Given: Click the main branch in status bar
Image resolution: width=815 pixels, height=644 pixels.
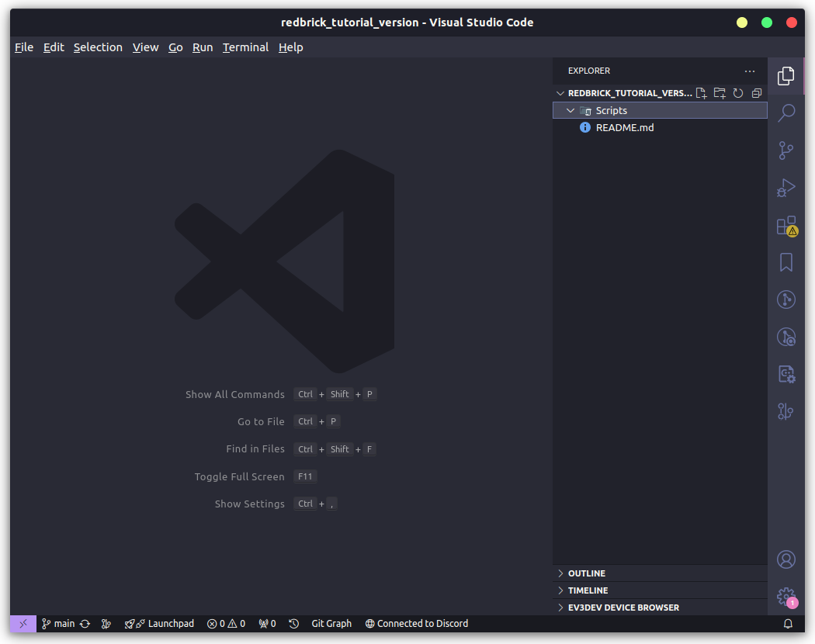Looking at the screenshot, I should point(58,624).
